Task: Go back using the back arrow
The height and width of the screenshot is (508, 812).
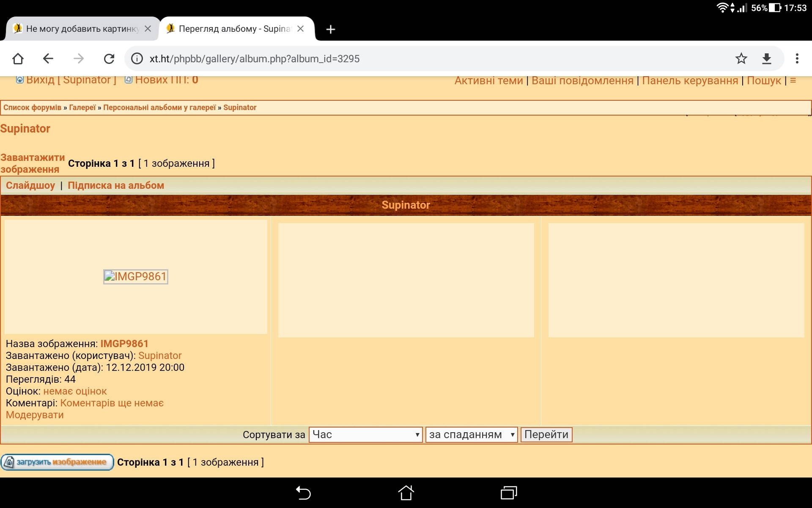Action: pos(48,58)
